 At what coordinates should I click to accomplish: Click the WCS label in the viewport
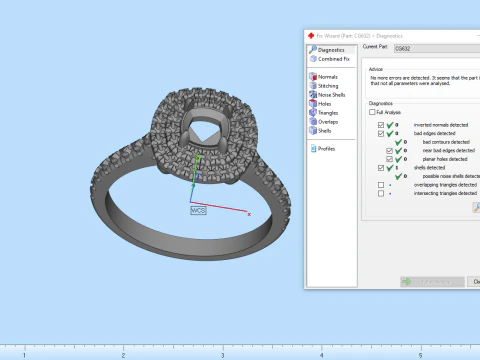(x=198, y=210)
